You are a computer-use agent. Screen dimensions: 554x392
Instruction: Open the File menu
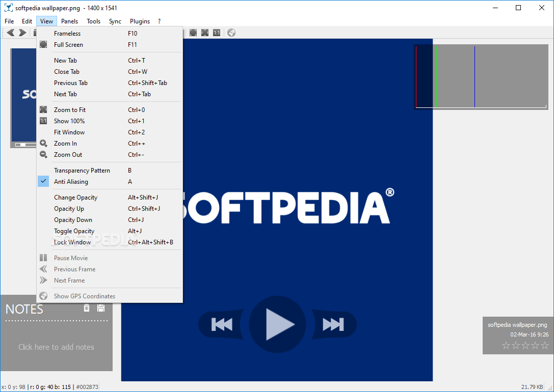point(9,21)
